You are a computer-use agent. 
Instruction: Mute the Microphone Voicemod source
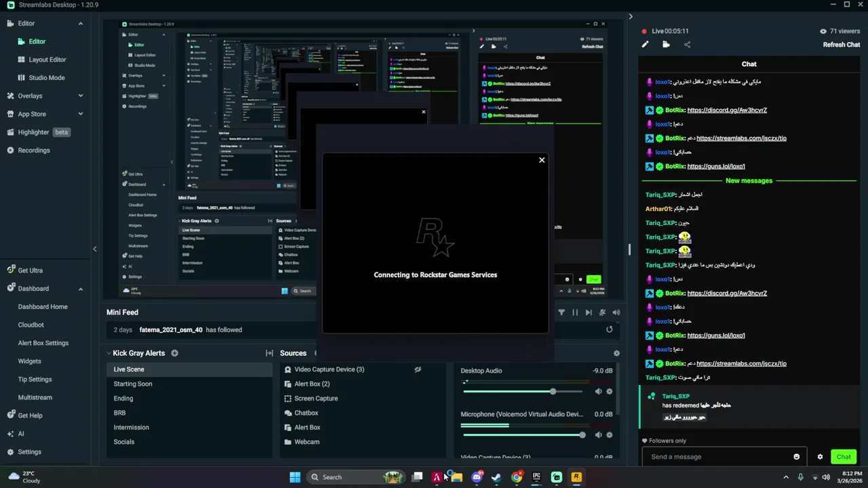(598, 435)
